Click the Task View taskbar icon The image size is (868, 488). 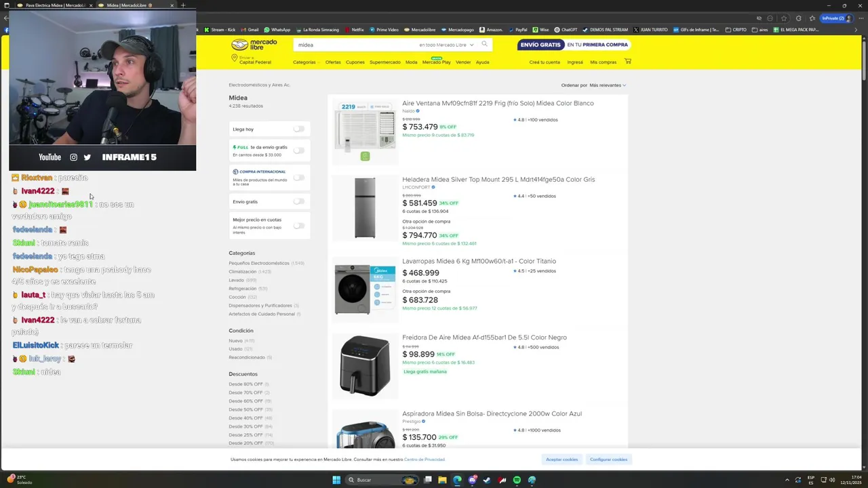coord(428,480)
